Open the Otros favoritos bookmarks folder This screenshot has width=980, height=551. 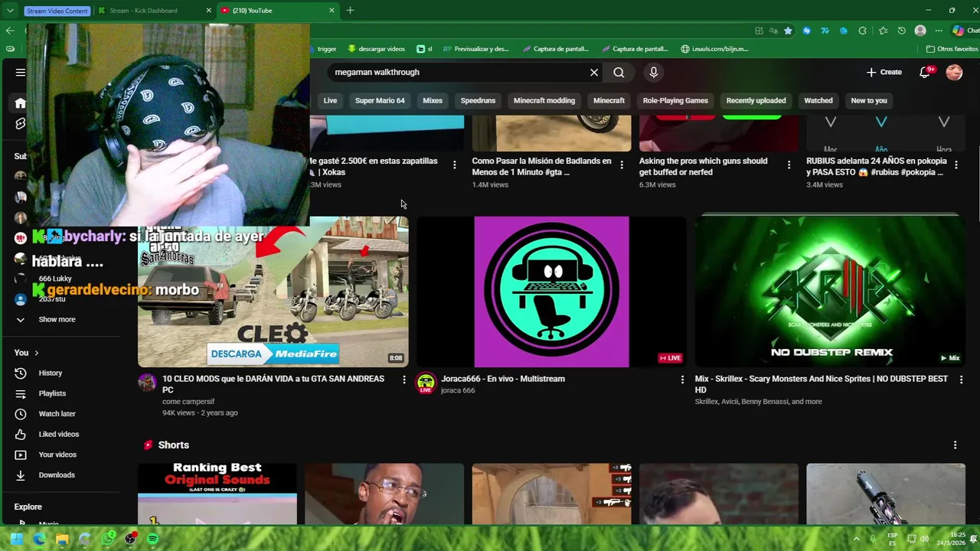[952, 49]
